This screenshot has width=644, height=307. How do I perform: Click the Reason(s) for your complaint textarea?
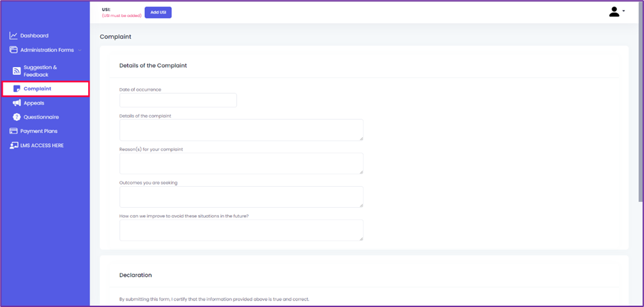[241, 163]
